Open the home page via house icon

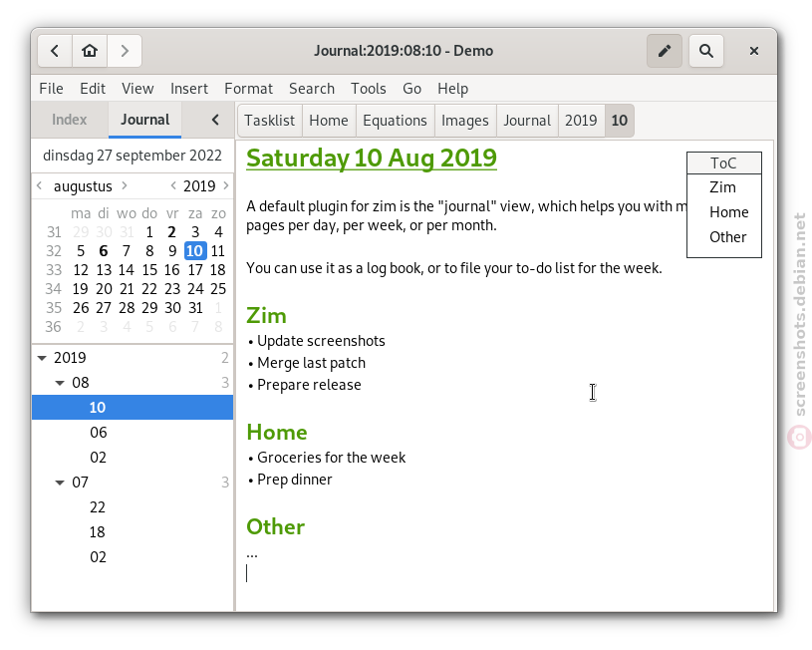point(90,51)
